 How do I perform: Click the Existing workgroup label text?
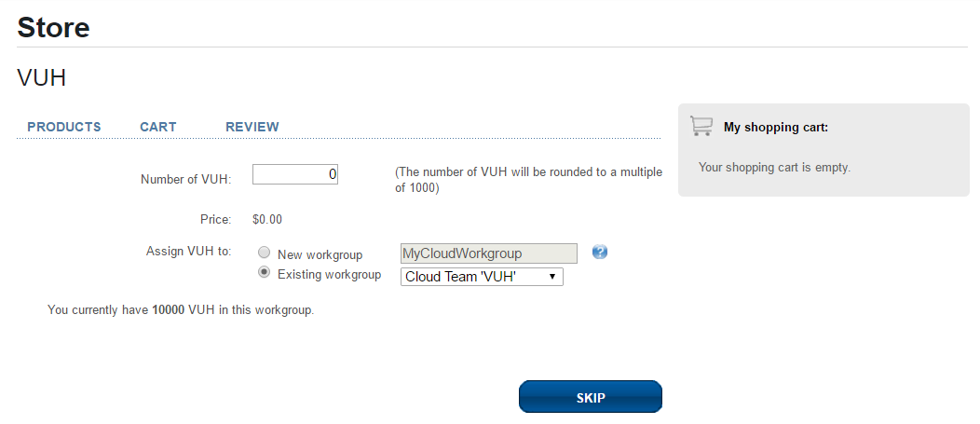[330, 274]
